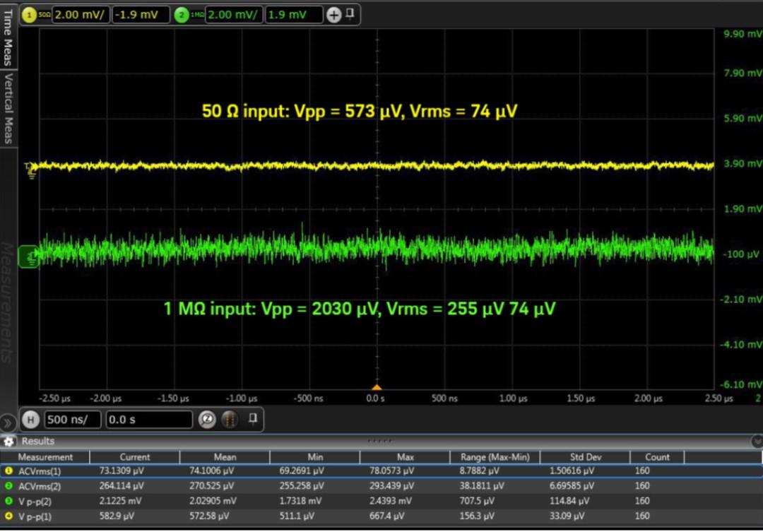The height and width of the screenshot is (532, 763).
Task: Pin the vertical channel toolbar
Action: tap(350, 14)
